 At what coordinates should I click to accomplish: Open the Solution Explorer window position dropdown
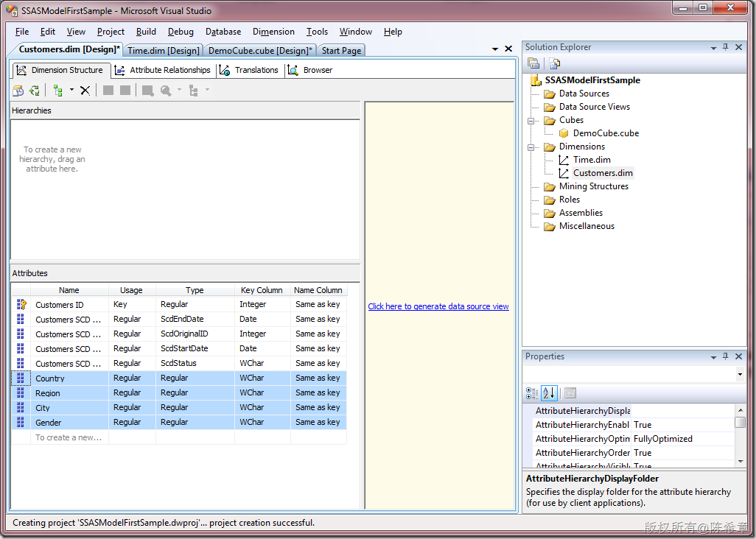click(x=713, y=48)
